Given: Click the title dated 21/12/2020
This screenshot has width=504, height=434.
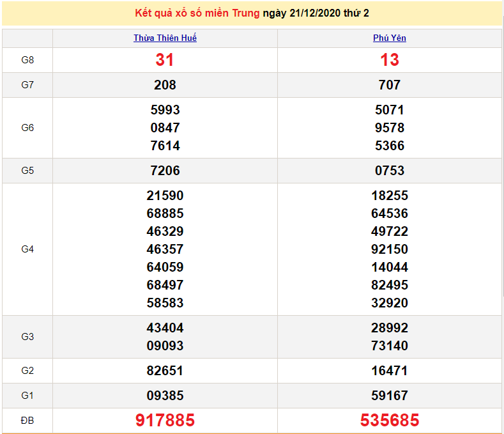Looking at the screenshot, I should point(252,13).
